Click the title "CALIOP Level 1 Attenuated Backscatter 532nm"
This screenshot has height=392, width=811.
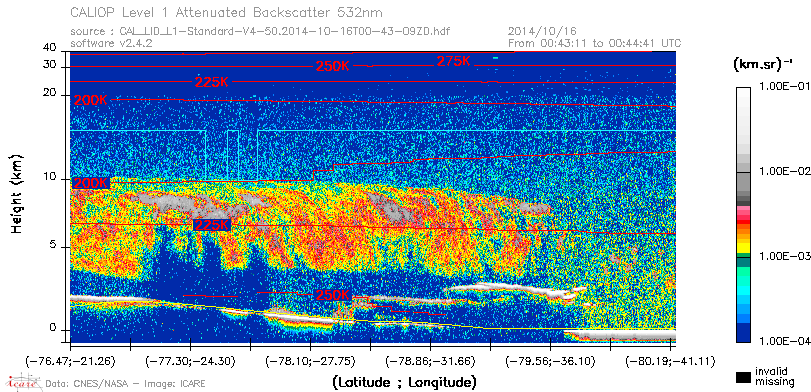[227, 12]
